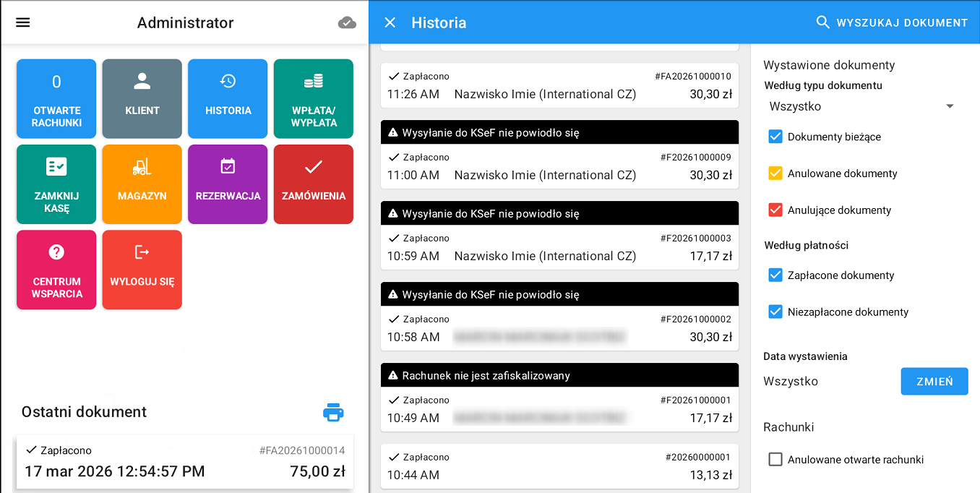Open the Centrum Wsparcia tile
Viewport: 980px width, 493px height.
56,270
